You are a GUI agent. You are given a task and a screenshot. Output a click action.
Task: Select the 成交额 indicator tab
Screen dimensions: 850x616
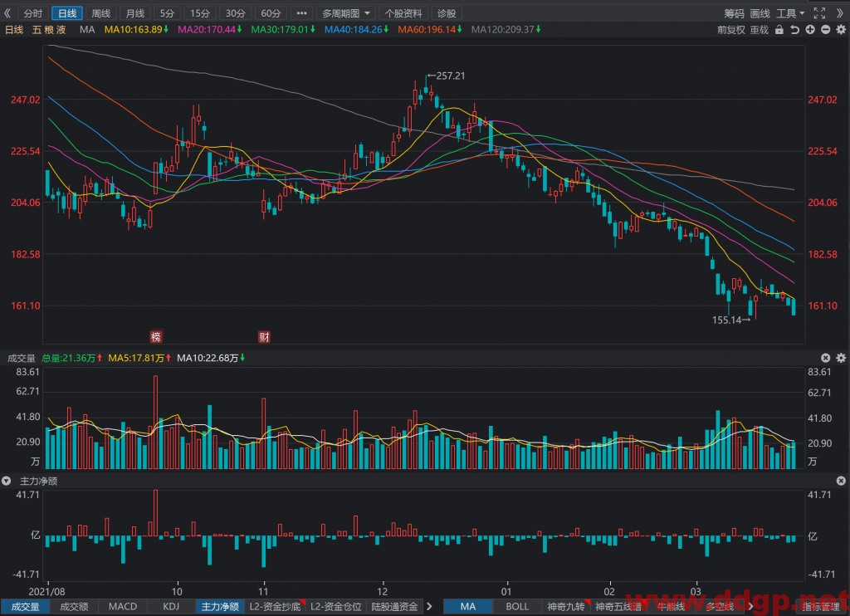tap(74, 607)
